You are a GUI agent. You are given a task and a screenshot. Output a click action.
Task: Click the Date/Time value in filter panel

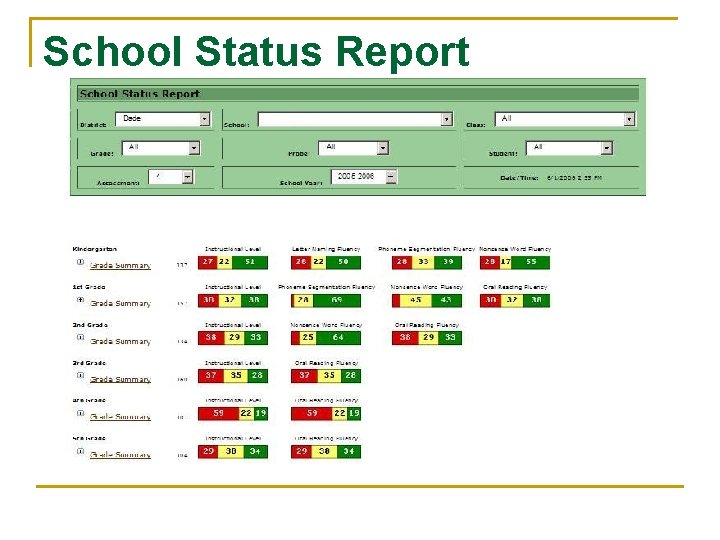tap(574, 178)
